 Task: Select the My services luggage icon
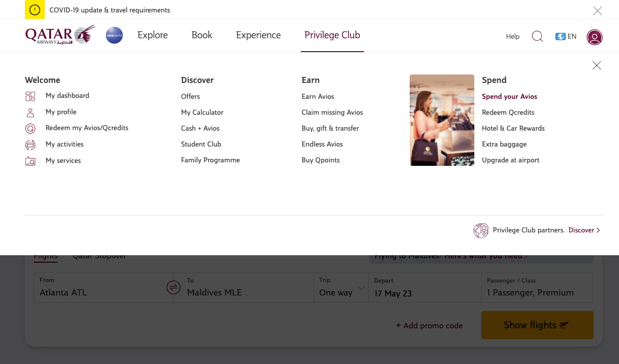(30, 161)
